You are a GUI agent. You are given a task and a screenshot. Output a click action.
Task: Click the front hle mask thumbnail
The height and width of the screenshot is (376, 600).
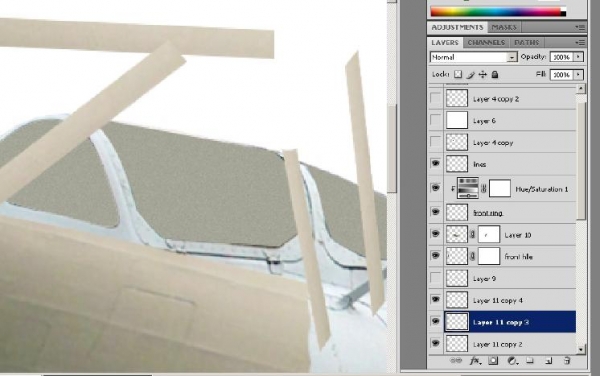point(489,256)
